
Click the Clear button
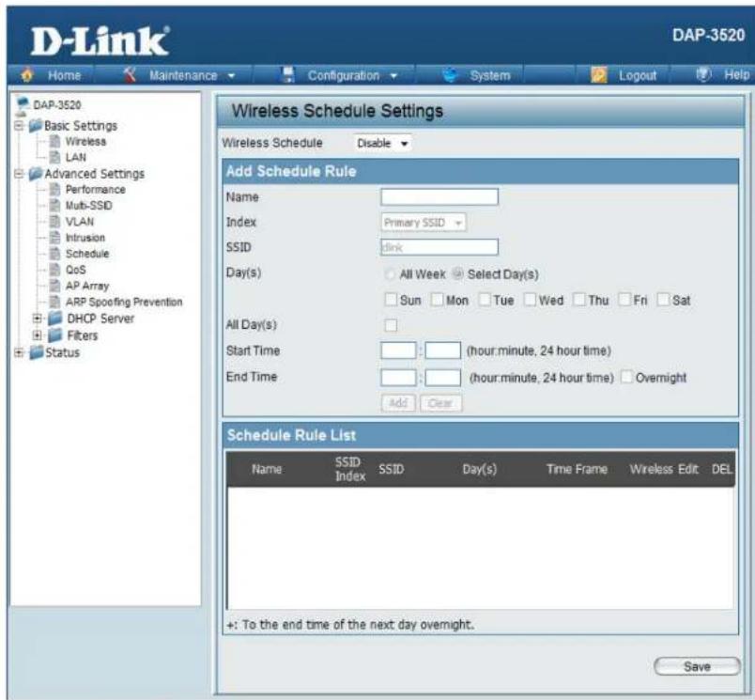coord(440,403)
